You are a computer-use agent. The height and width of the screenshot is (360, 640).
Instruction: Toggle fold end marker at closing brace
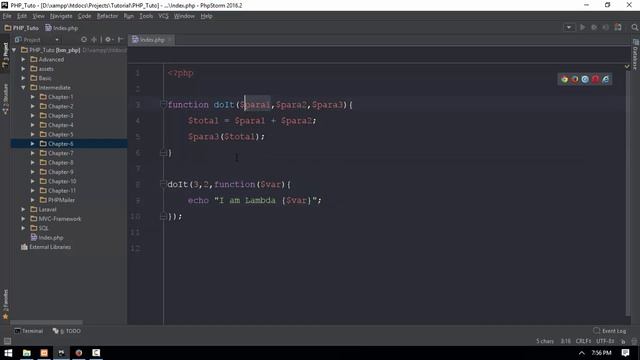tap(163, 153)
